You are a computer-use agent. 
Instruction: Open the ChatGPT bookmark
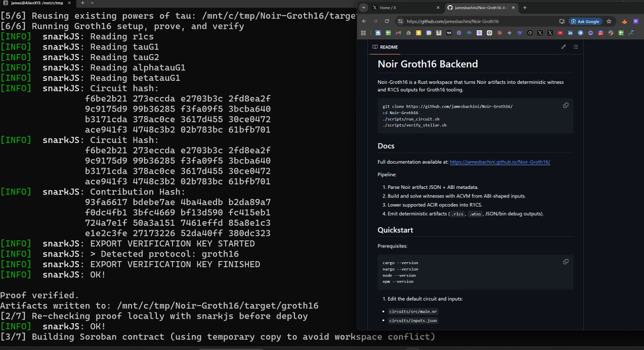click(489, 33)
